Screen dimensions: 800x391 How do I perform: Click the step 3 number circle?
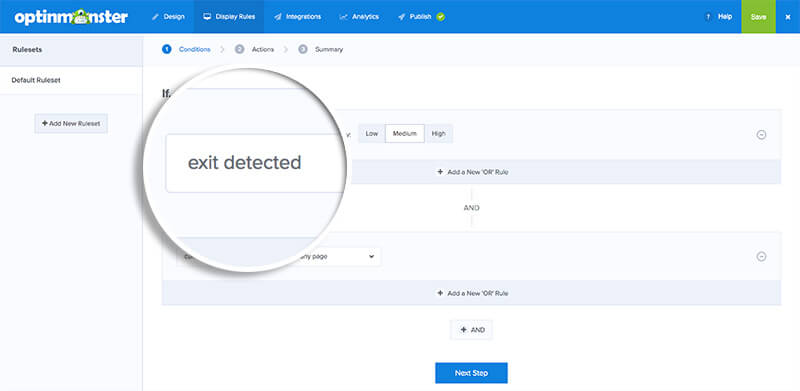(303, 50)
